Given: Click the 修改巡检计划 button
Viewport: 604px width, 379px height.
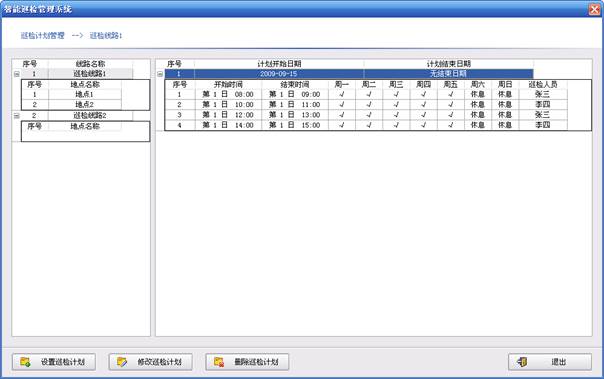Looking at the screenshot, I should point(150,362).
